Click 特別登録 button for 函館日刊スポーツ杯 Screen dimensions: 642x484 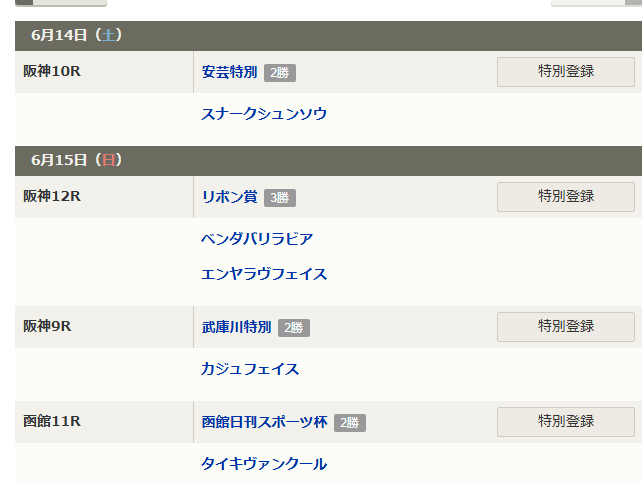(x=565, y=421)
